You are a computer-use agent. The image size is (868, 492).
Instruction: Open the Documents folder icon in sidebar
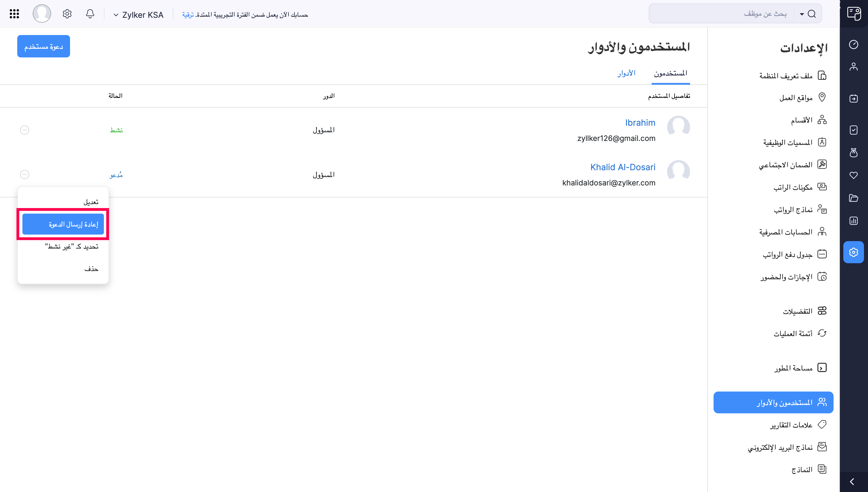[x=854, y=198]
